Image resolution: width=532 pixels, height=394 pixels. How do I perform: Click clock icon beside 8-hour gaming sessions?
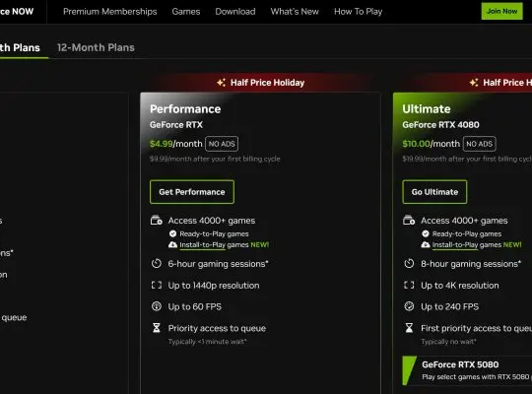tap(409, 264)
